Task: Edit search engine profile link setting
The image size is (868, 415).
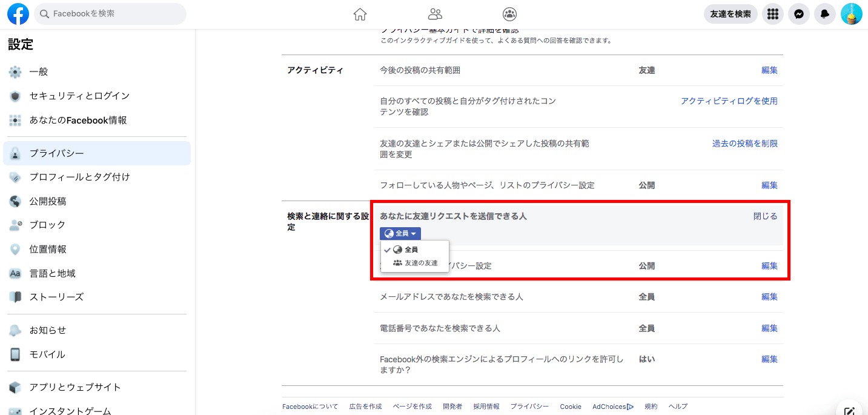Action: pos(769,359)
